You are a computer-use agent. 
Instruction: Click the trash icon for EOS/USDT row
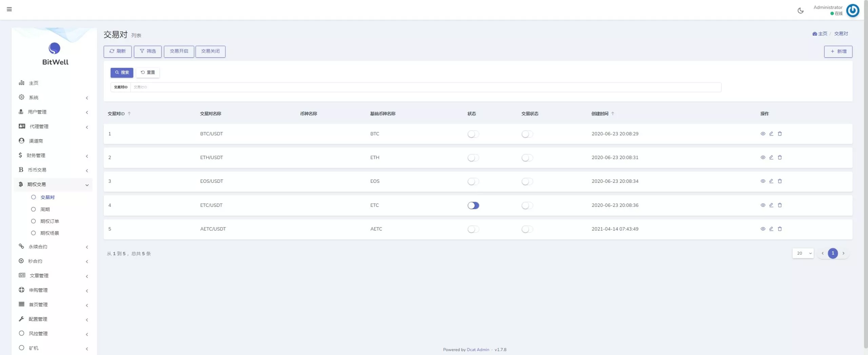(780, 181)
